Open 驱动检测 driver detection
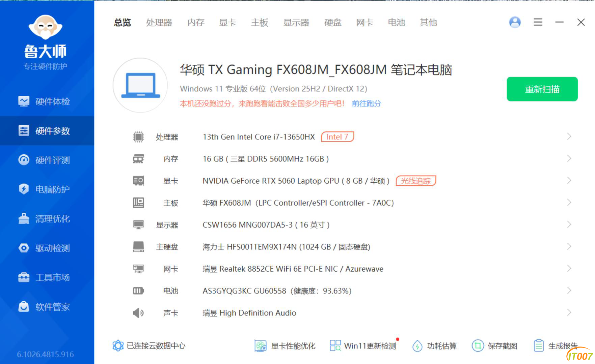Viewport: 595px width, 364px height. click(x=47, y=248)
